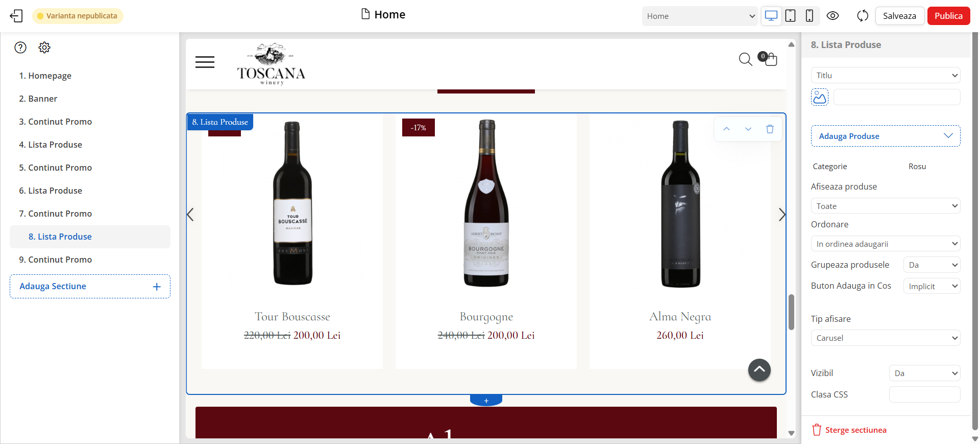Delete the section using the trash icon
Screen dimensions: 980x444
(770, 129)
